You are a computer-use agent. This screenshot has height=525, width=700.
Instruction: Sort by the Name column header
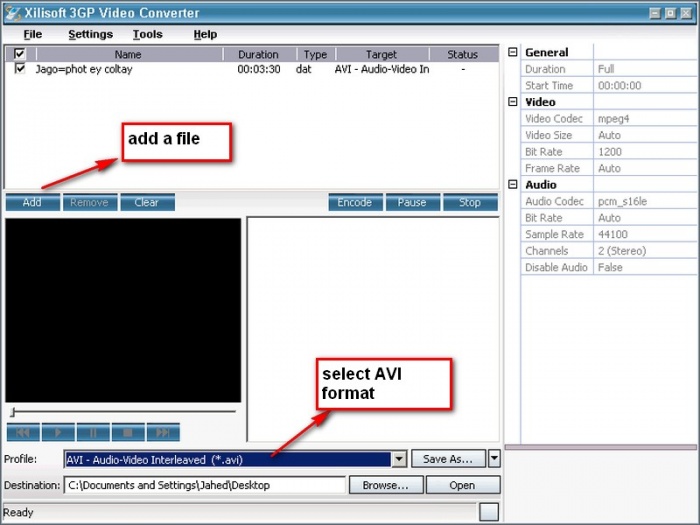click(129, 54)
